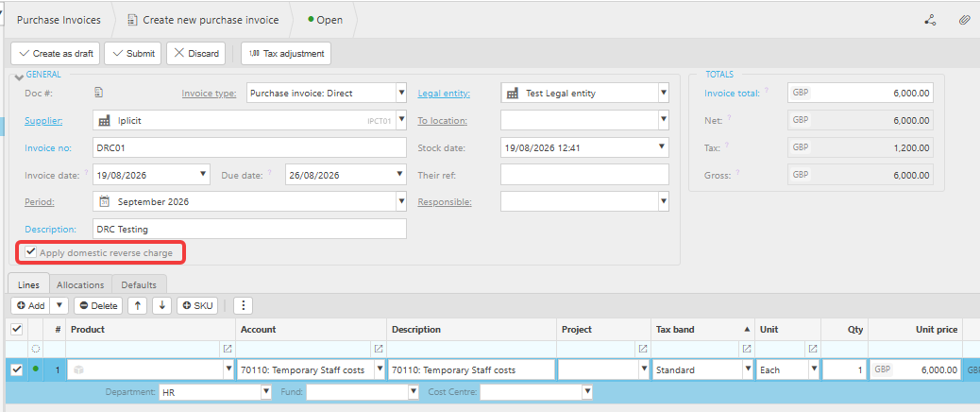The image size is (980, 412).
Task: Go to Purchase Invoices breadcrumb
Action: (x=59, y=20)
